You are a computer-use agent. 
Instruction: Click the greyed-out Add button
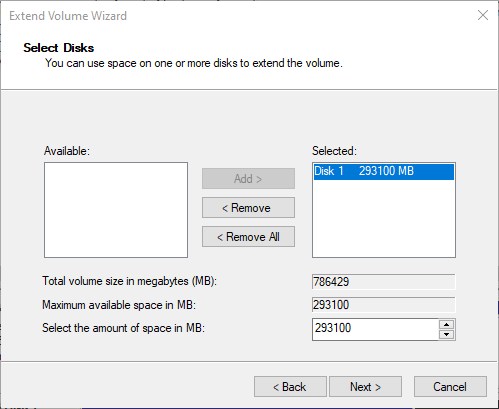click(248, 179)
